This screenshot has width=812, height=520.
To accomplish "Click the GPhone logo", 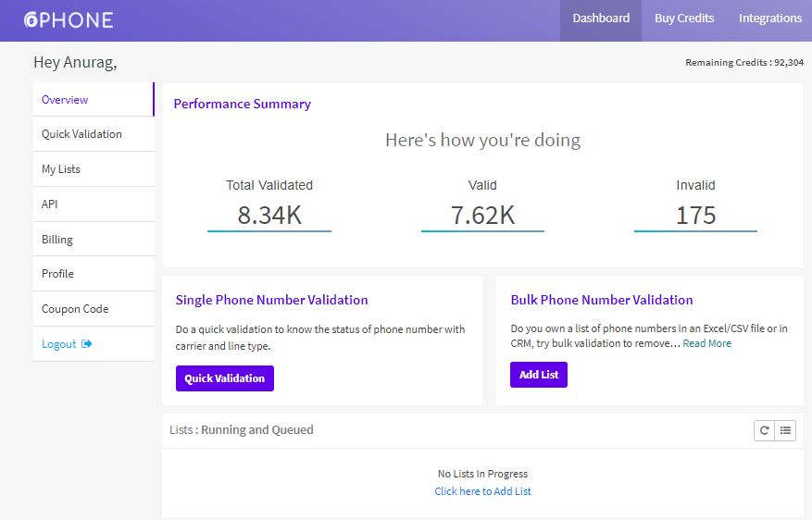I will pyautogui.click(x=69, y=19).
